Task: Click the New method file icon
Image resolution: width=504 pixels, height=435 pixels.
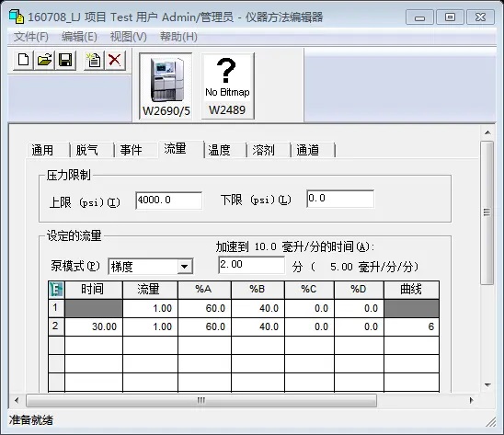Action: click(x=23, y=60)
